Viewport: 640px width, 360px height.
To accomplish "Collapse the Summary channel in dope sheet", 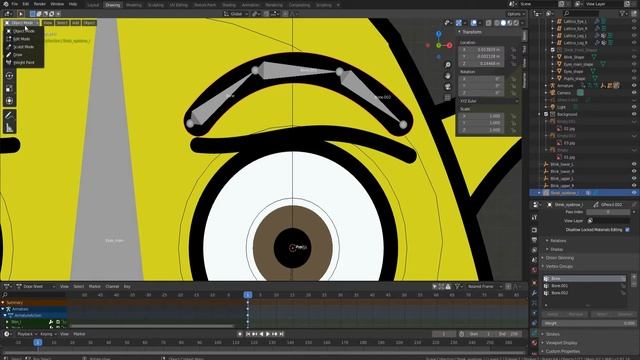I will pyautogui.click(x=3, y=302).
